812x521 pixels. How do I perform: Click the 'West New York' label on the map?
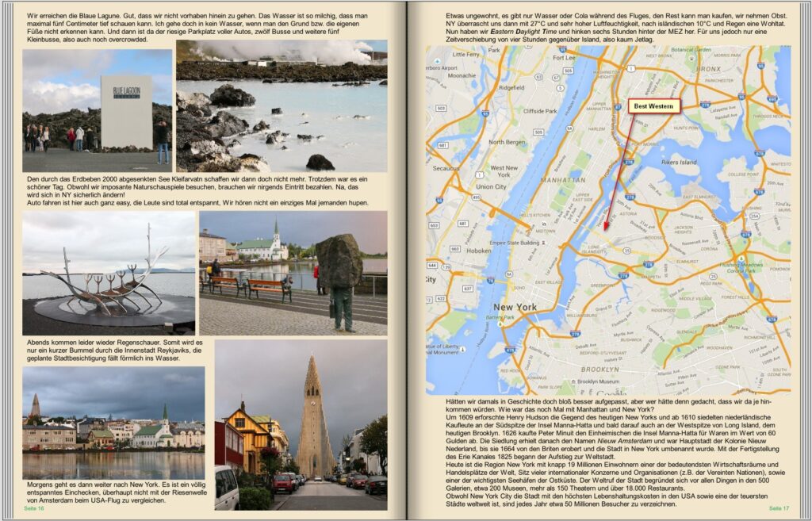tap(504, 171)
